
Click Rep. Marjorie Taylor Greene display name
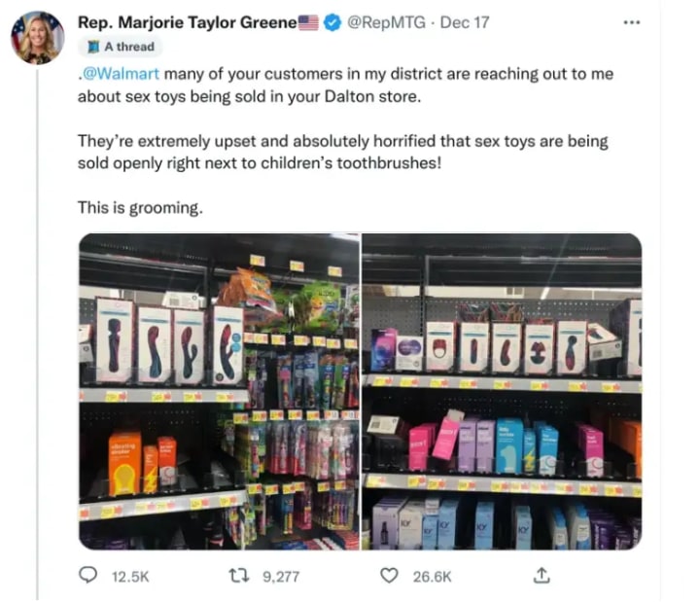point(188,22)
